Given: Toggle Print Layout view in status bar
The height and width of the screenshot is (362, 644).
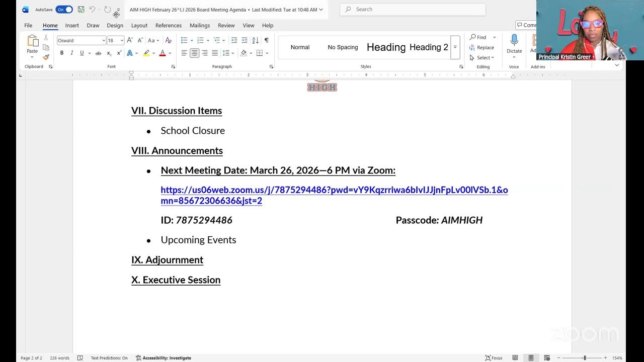Looking at the screenshot, I should click(531, 358).
